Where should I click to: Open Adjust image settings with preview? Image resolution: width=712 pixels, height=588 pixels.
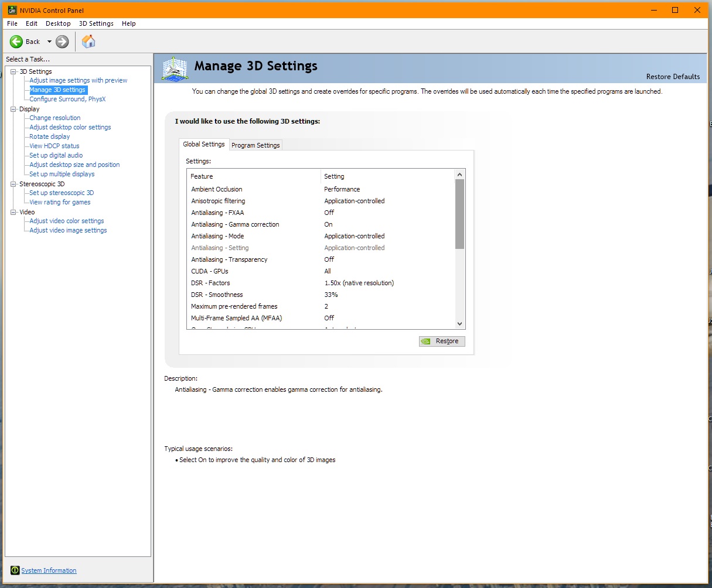pos(79,80)
